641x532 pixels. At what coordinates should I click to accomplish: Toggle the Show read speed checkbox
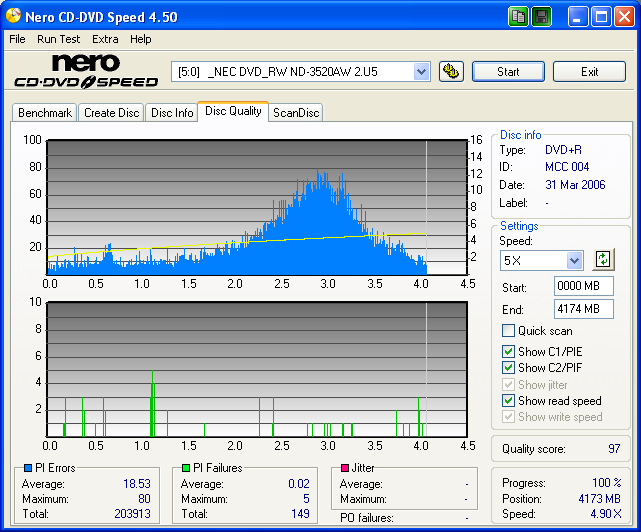tap(508, 401)
